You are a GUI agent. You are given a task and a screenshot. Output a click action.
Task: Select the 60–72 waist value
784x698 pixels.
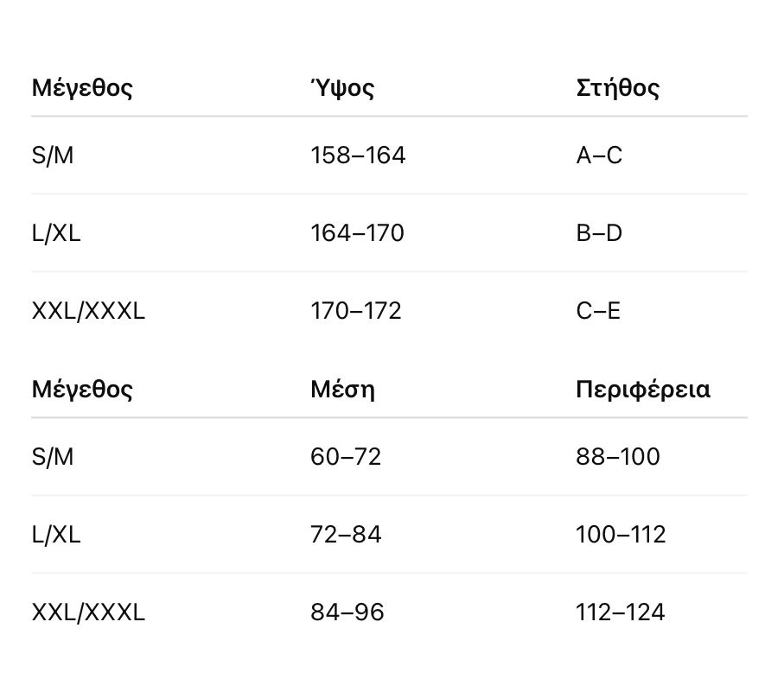[346, 457]
